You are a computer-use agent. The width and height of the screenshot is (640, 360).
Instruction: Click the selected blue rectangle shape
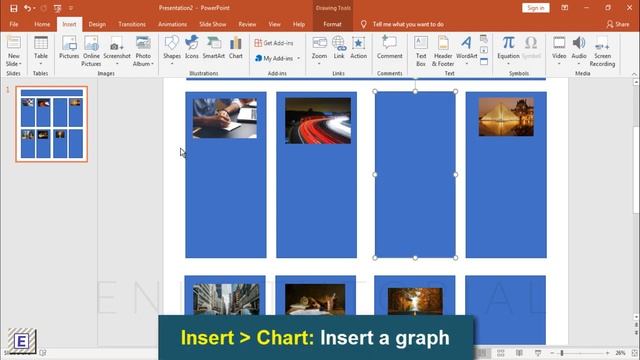point(415,175)
